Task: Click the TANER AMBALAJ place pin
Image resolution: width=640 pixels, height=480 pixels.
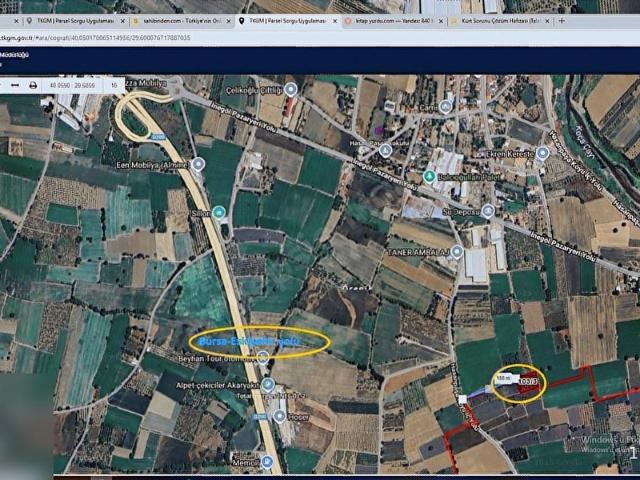Action: (457, 252)
